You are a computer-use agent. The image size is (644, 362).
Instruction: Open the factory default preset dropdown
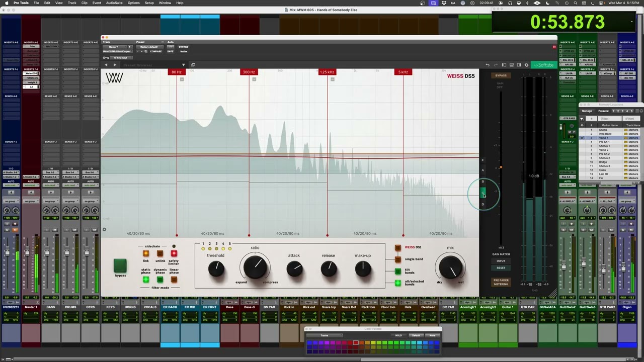point(149,47)
